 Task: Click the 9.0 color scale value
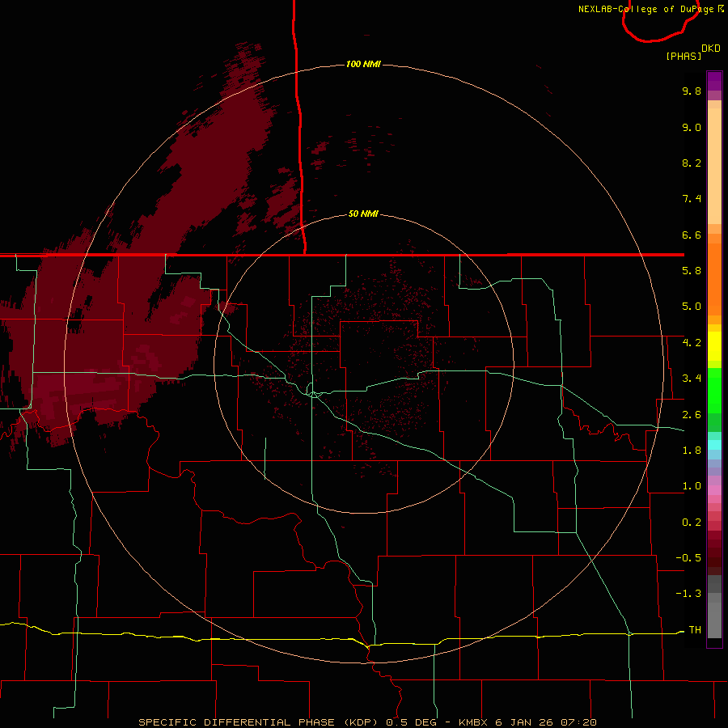[x=692, y=127]
